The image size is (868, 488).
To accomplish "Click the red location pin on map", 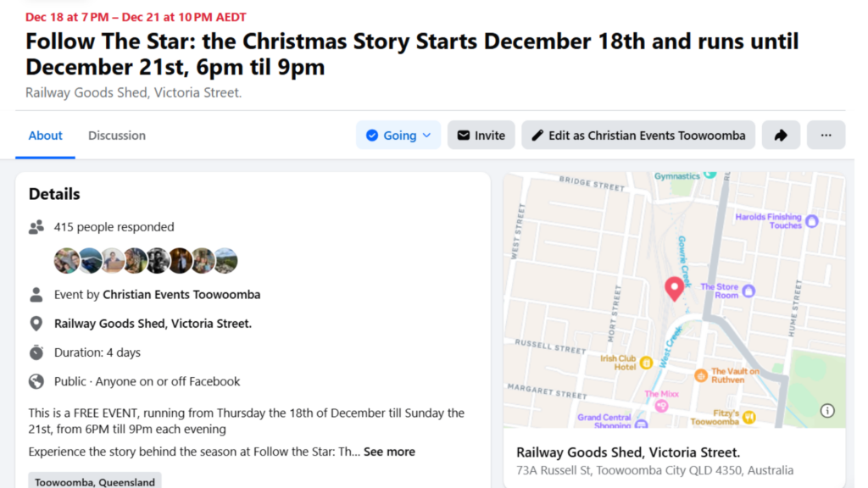I will tap(674, 289).
